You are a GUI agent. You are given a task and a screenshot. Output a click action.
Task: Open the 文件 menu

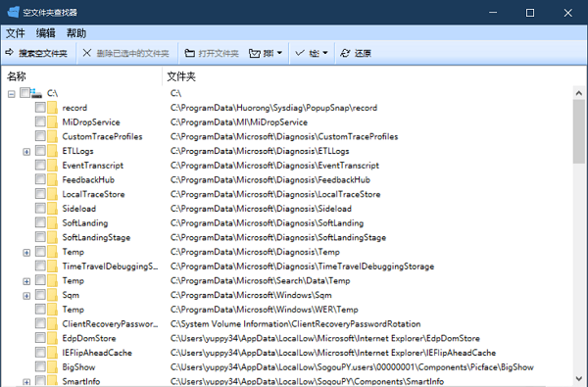click(16, 33)
